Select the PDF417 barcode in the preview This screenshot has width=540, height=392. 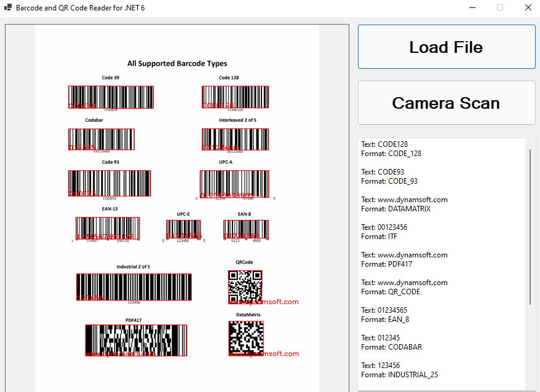[135, 340]
